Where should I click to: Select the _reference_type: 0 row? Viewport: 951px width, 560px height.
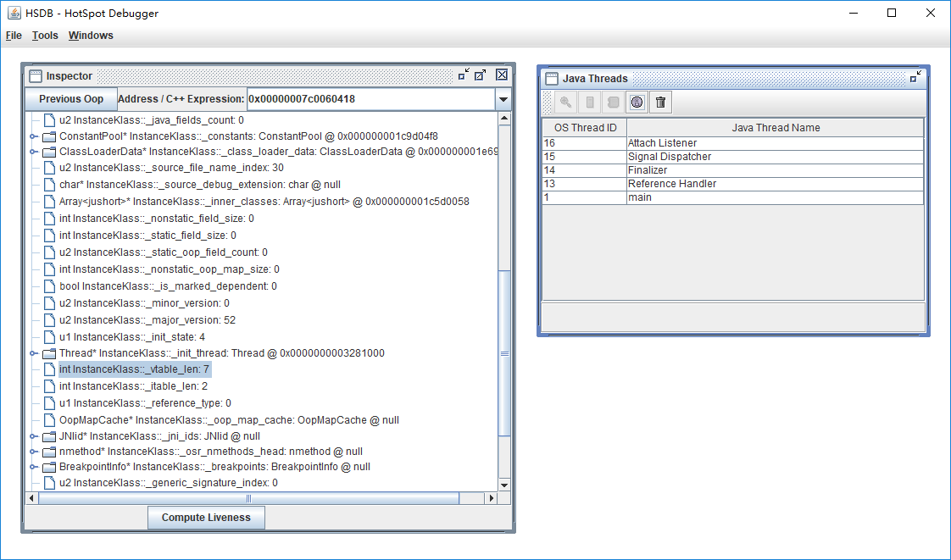coord(145,403)
